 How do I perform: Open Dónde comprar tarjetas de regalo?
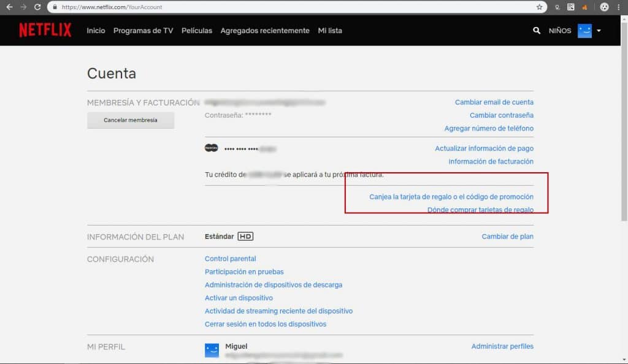481,210
